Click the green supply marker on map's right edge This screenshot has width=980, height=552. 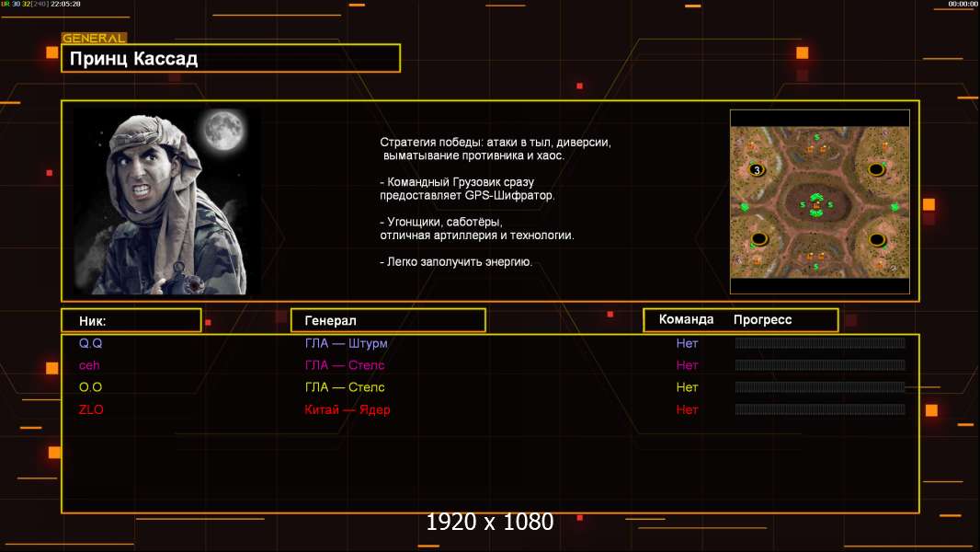894,207
